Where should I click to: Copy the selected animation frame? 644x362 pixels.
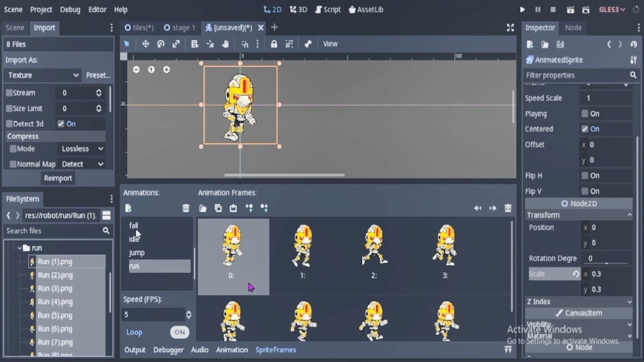pos(218,208)
